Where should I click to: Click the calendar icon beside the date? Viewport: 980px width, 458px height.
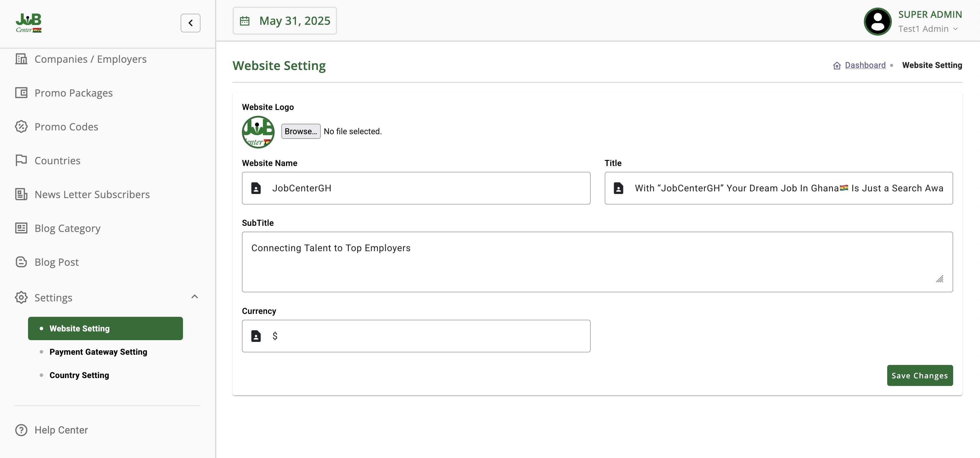point(245,21)
